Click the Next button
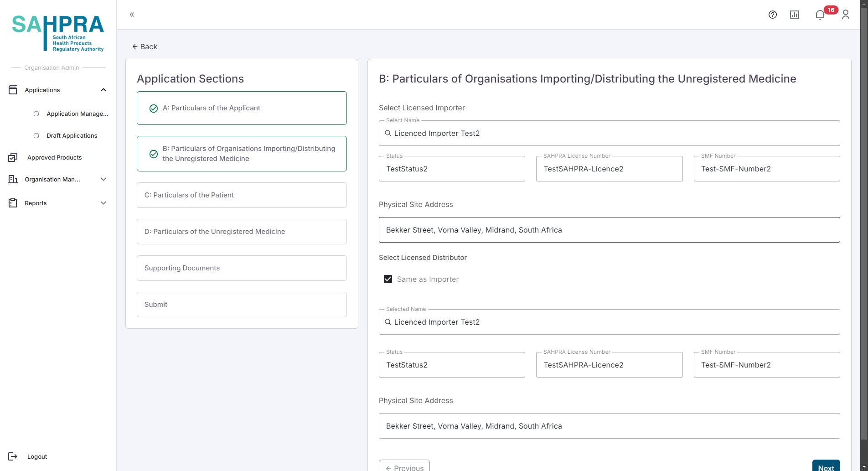Viewport: 868px width, 471px height. [x=826, y=466]
